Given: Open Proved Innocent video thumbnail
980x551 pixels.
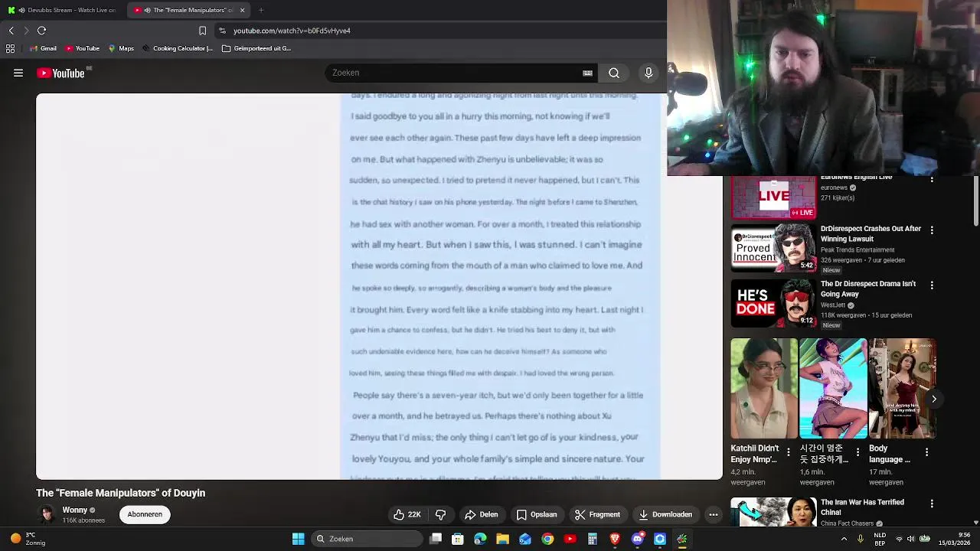Looking at the screenshot, I should [773, 248].
